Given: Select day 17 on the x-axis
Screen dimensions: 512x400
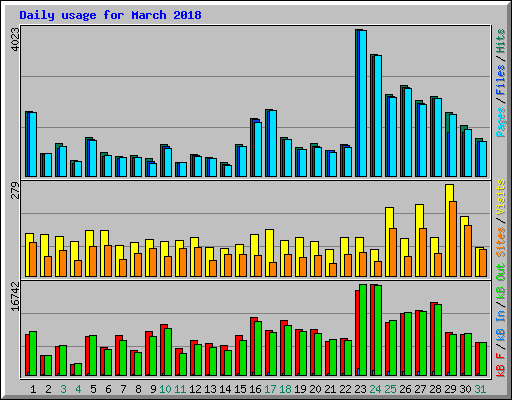Looking at the screenshot, I should pyautogui.click(x=270, y=389).
